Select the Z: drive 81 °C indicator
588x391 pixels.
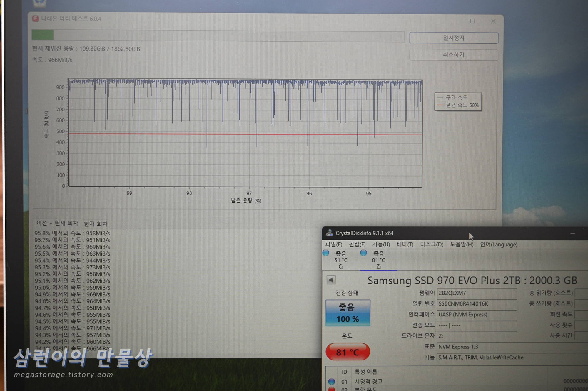pos(378,260)
